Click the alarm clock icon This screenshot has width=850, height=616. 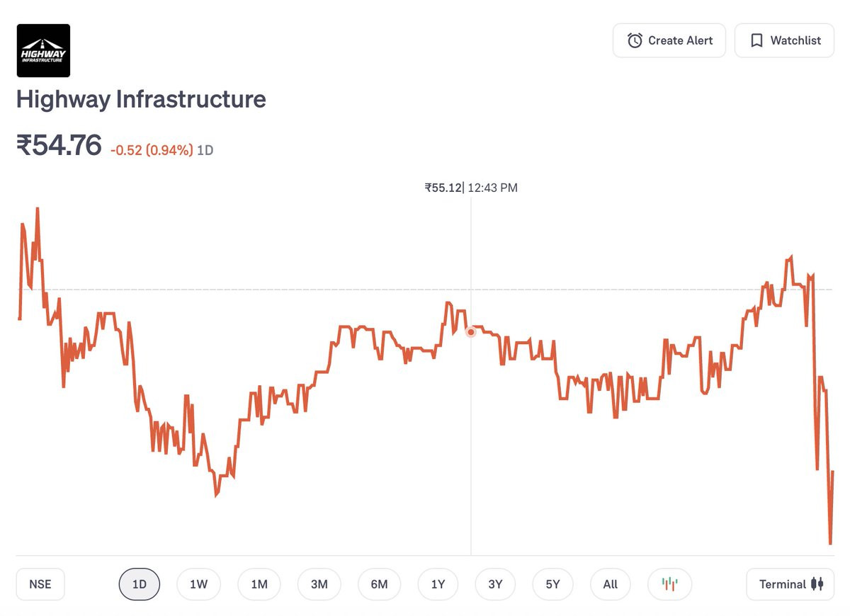[x=635, y=40]
